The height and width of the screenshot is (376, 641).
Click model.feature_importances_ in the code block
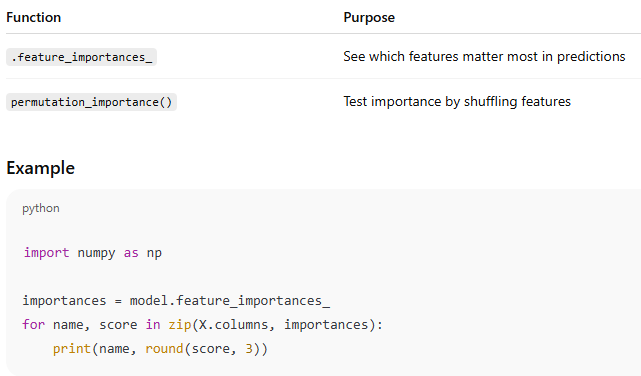coord(230,301)
